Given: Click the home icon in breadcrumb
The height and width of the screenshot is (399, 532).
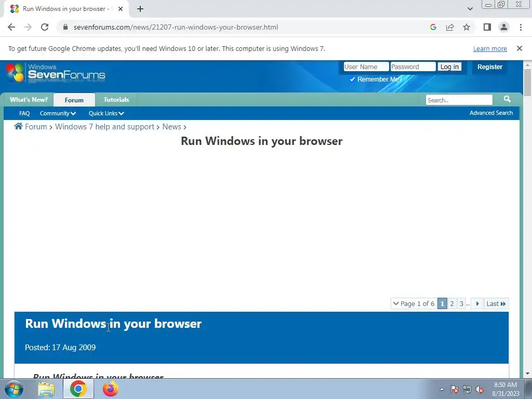Looking at the screenshot, I should click(18, 126).
